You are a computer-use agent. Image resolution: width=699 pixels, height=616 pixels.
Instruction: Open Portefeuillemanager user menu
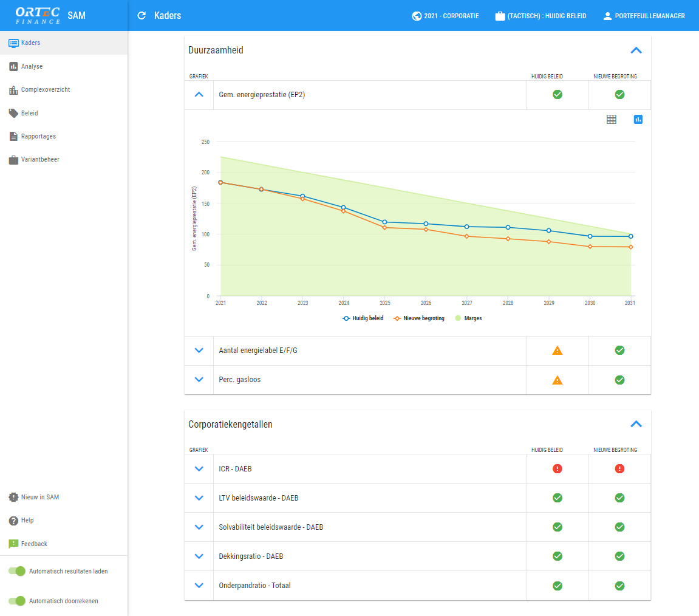644,16
